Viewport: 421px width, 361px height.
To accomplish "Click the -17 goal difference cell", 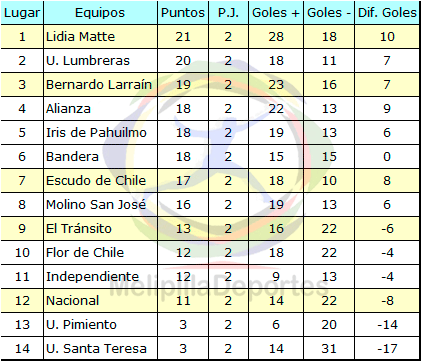I will point(387,348).
